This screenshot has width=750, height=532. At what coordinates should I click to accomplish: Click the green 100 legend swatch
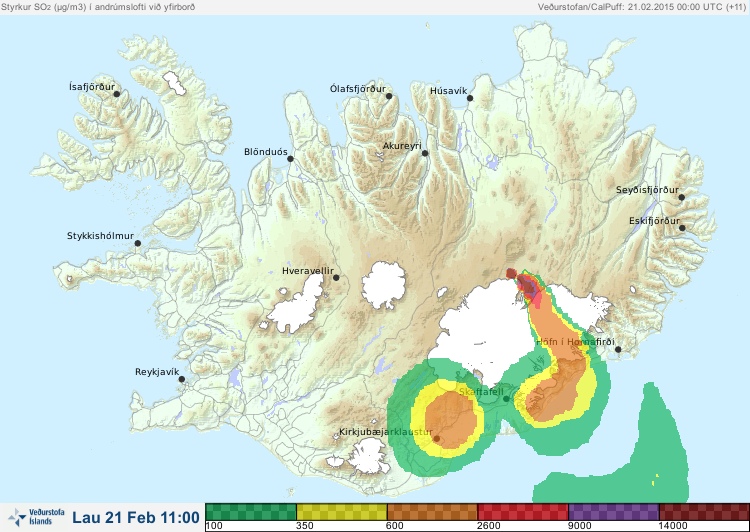tap(251, 512)
